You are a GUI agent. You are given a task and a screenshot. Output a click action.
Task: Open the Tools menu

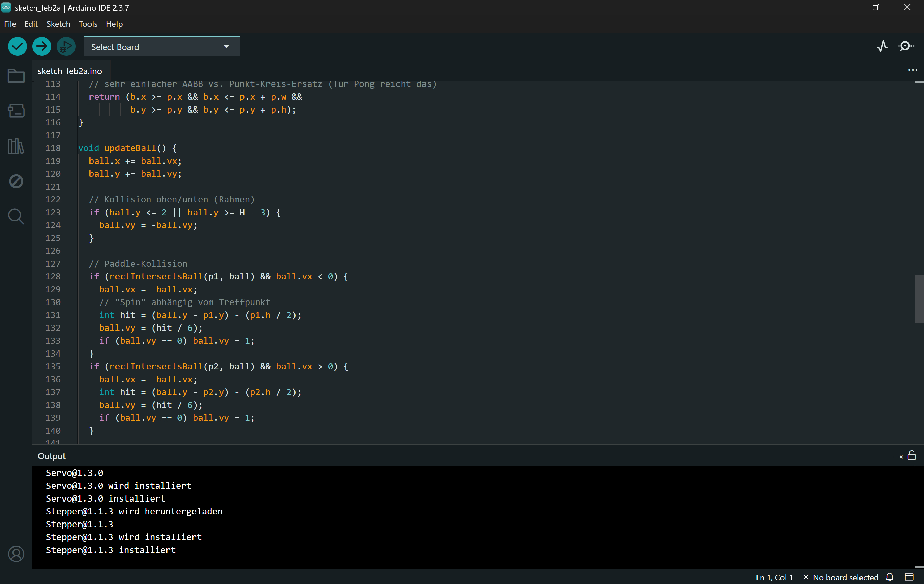click(x=87, y=24)
